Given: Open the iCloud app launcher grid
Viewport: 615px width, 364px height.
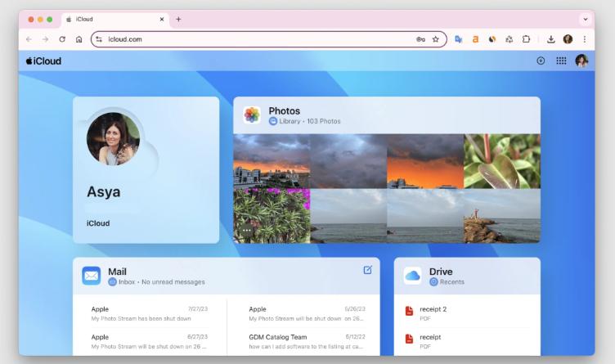Looking at the screenshot, I should [x=561, y=61].
